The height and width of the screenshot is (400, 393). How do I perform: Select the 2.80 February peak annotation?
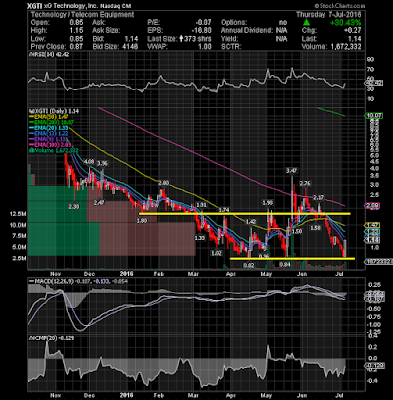[x=163, y=183]
